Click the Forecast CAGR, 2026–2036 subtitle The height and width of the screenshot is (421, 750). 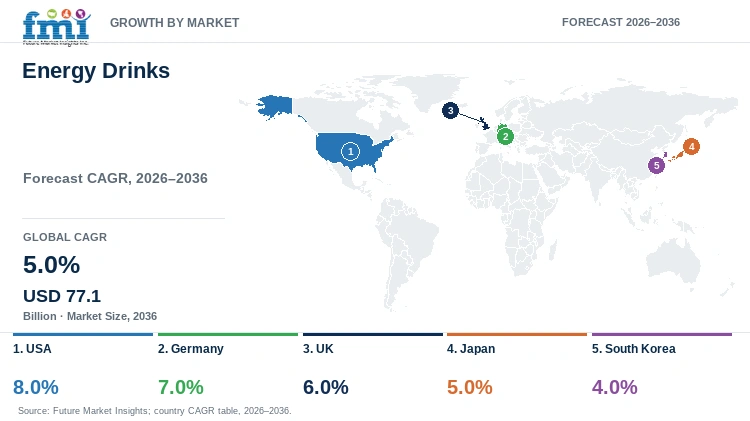(x=115, y=178)
